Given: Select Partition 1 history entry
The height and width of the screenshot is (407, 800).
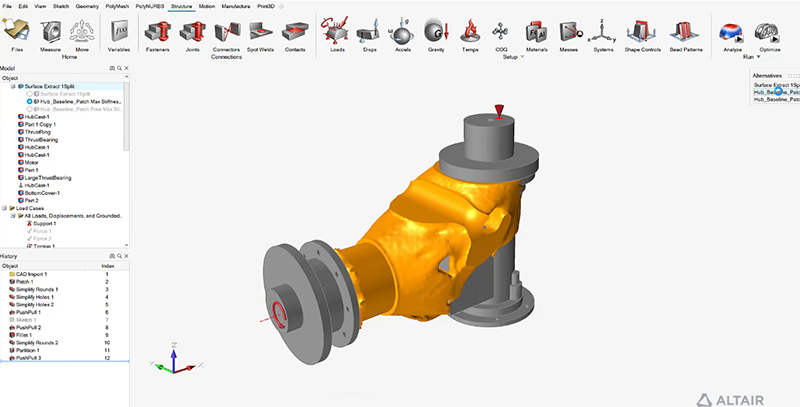Looking at the screenshot, I should pyautogui.click(x=28, y=350).
